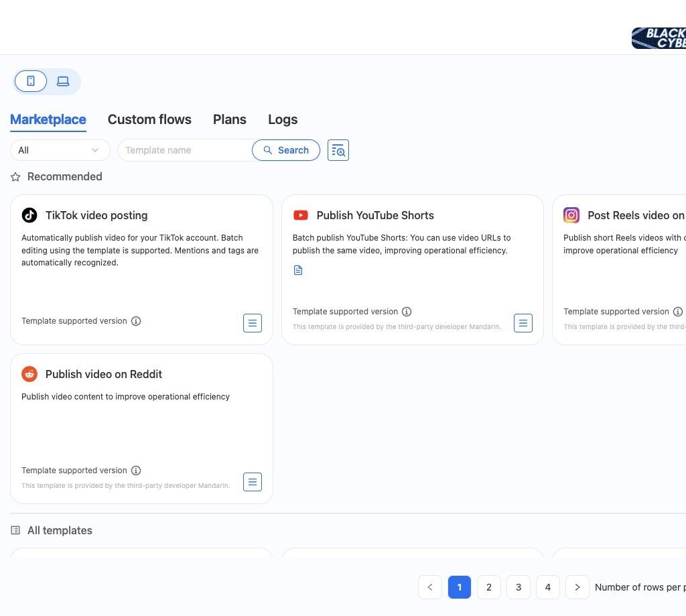Open Publish video on Reddit template title
The height and width of the screenshot is (616, 686).
pos(104,374)
